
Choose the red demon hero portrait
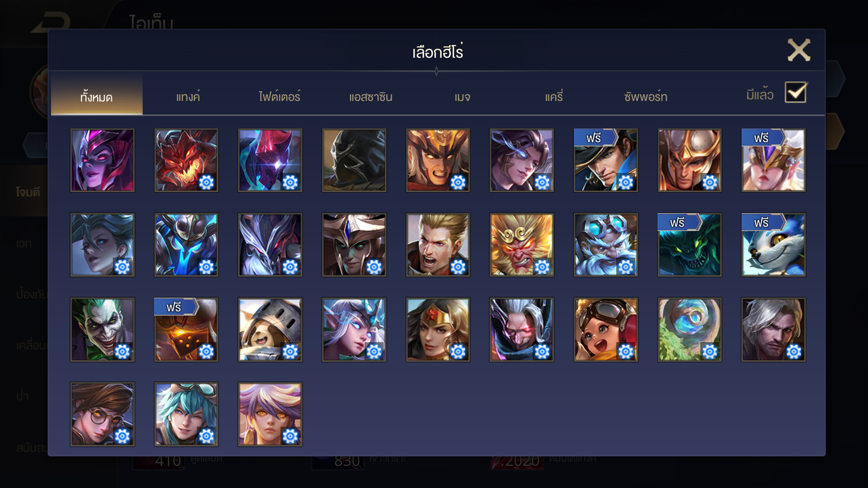pyautogui.click(x=186, y=160)
